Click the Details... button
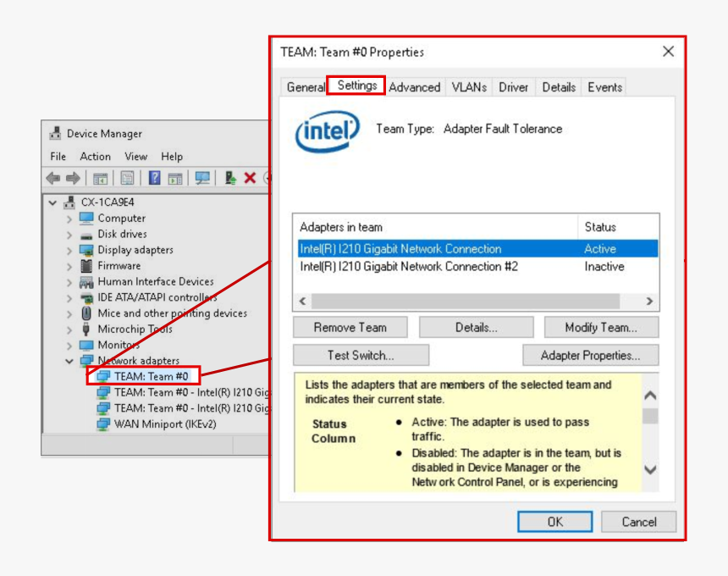The height and width of the screenshot is (576, 728). coord(476,328)
